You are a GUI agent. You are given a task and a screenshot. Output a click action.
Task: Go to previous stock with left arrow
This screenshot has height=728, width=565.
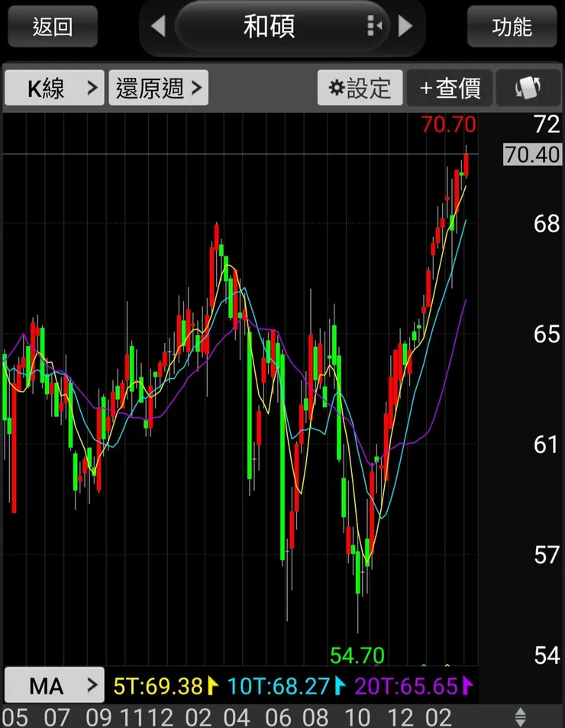coord(159,26)
